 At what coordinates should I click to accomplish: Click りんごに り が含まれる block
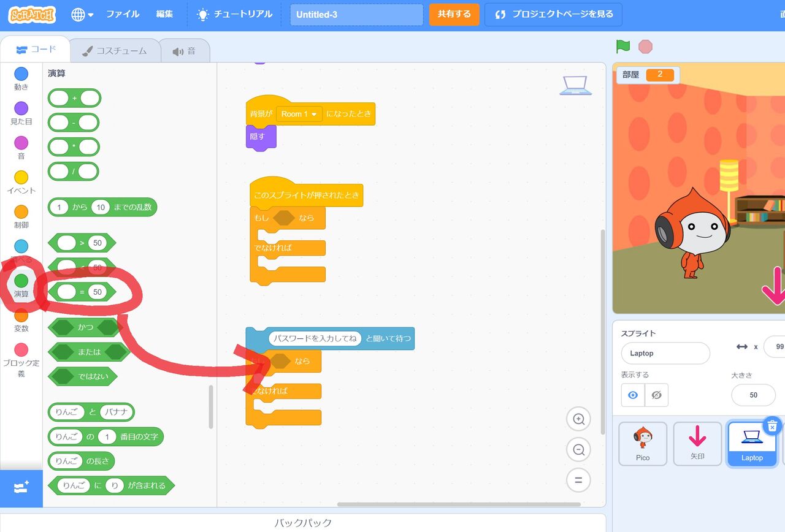point(111,485)
